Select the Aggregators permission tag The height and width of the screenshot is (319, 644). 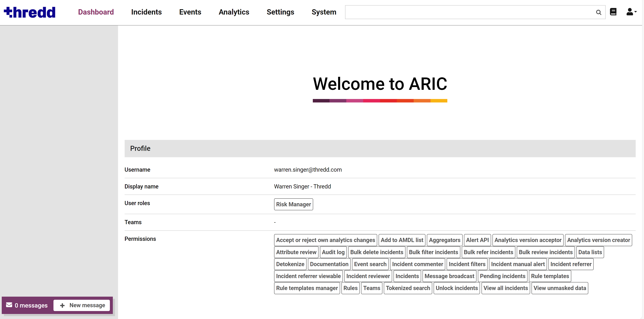point(445,240)
